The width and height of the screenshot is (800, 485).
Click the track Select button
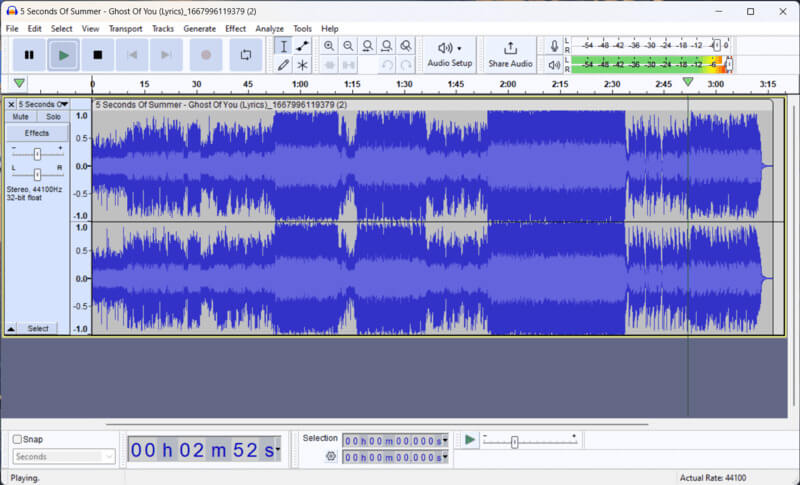38,328
